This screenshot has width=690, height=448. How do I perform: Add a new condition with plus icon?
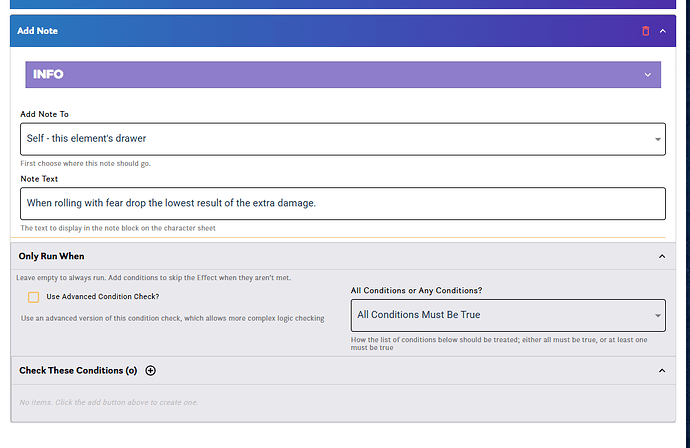tap(150, 371)
